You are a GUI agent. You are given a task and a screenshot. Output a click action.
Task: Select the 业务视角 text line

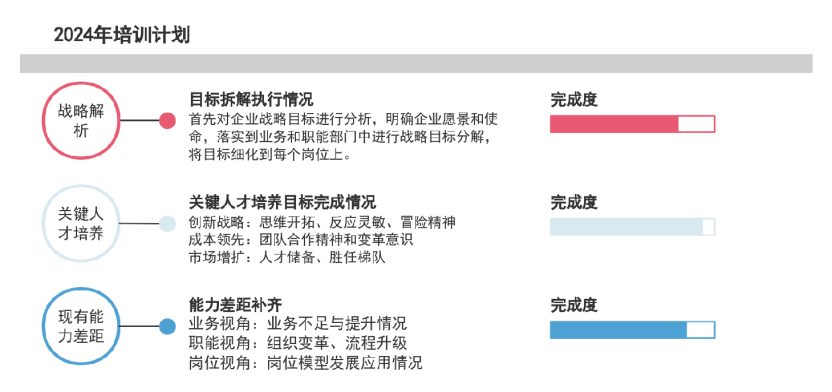[x=298, y=323]
